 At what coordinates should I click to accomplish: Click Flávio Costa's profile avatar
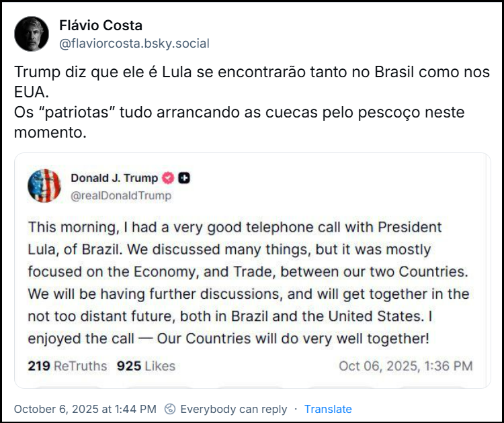click(31, 34)
